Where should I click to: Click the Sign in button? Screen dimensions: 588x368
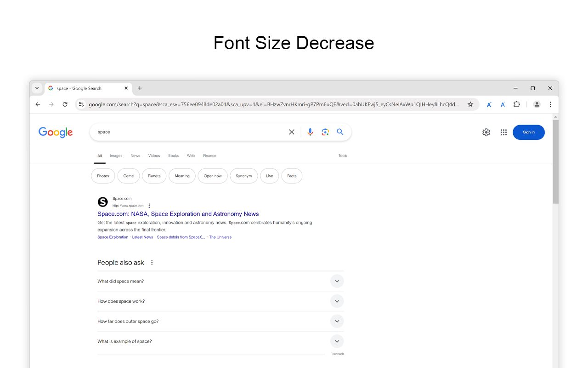(528, 132)
